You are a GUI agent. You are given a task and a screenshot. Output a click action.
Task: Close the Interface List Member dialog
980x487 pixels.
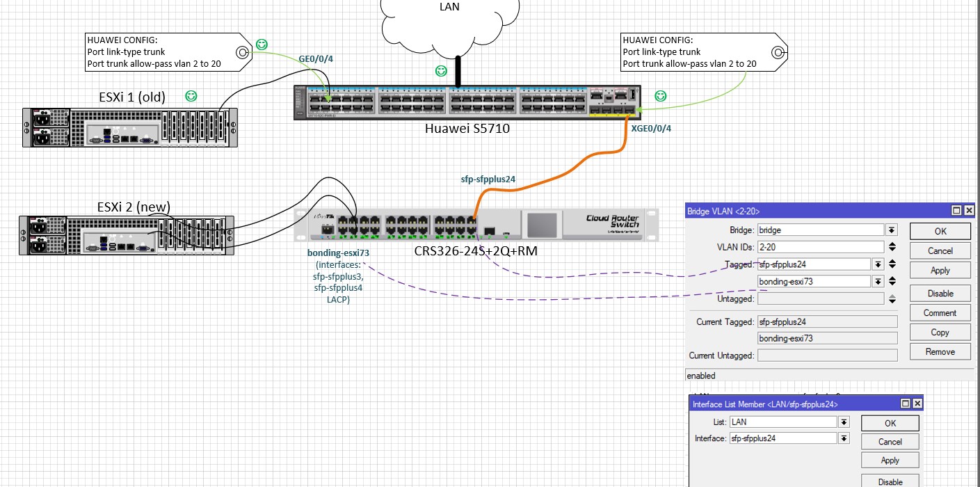(917, 404)
